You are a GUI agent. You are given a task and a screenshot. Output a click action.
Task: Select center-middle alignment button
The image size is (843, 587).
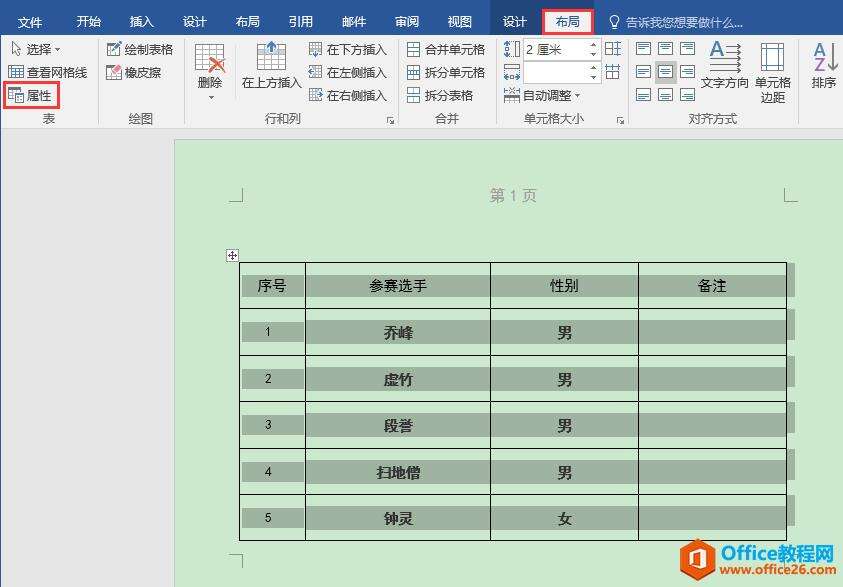click(x=665, y=72)
